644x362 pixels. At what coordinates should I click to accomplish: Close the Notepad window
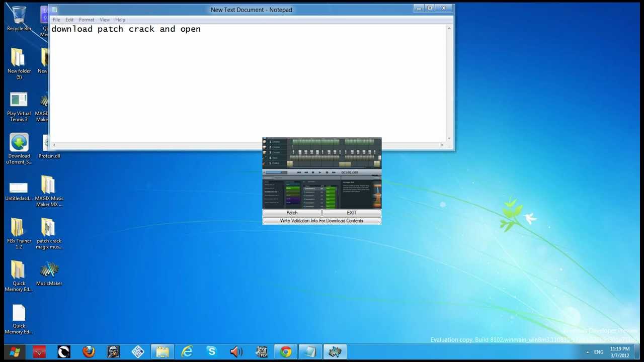coord(444,8)
